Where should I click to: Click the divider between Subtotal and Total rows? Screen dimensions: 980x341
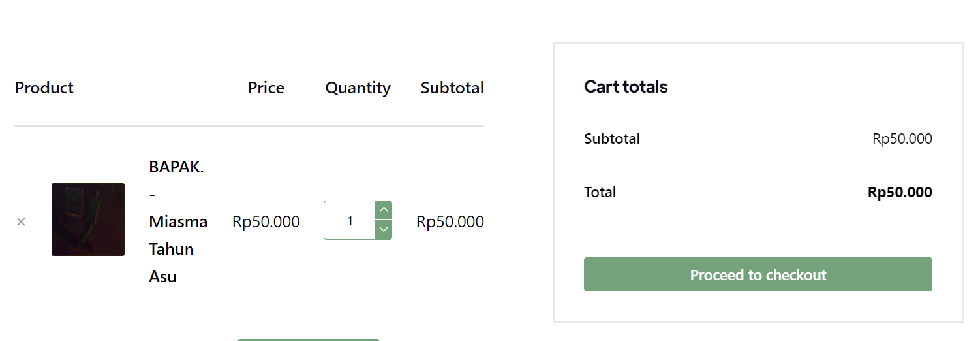coord(758,165)
